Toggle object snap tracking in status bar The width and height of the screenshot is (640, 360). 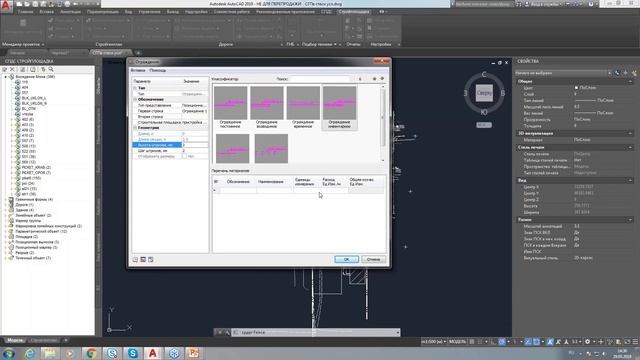click(528, 342)
